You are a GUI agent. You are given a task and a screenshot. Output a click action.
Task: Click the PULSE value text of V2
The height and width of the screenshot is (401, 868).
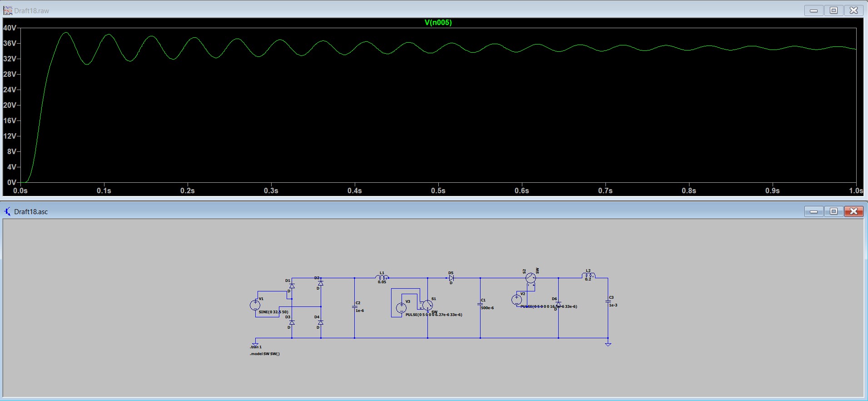549,306
